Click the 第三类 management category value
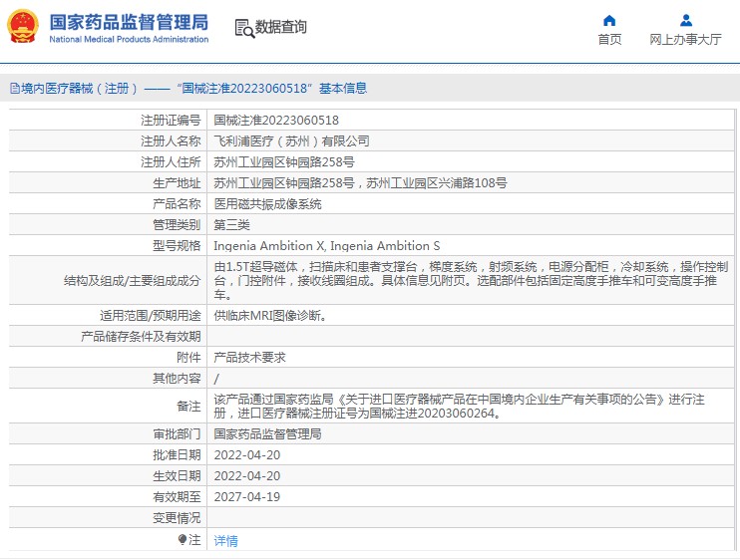740x560 pixels. (231, 225)
